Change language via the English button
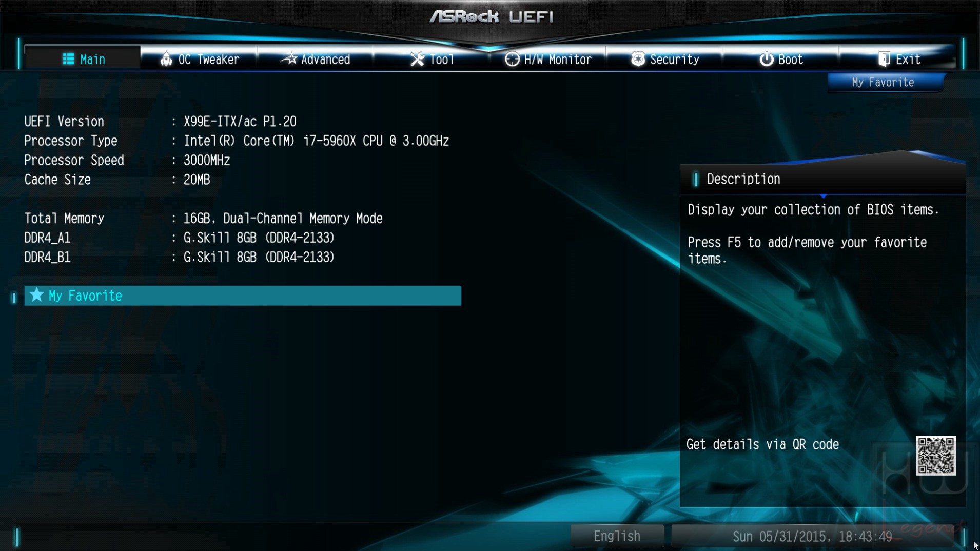 (617, 536)
